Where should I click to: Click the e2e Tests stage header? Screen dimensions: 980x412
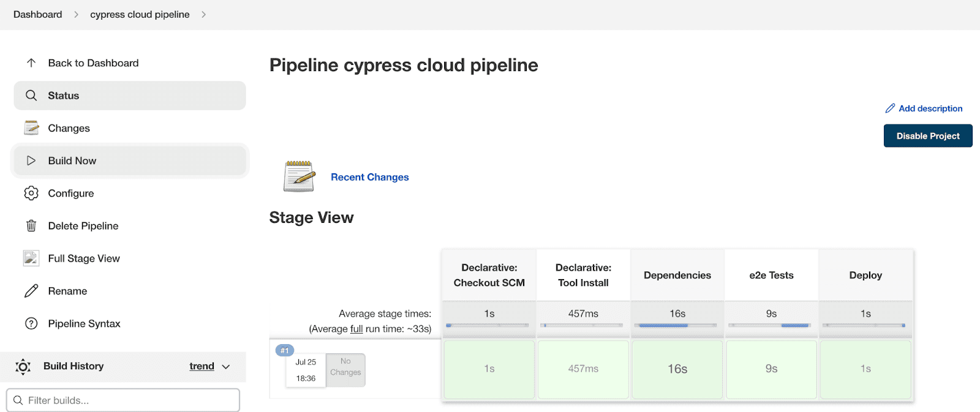point(771,275)
